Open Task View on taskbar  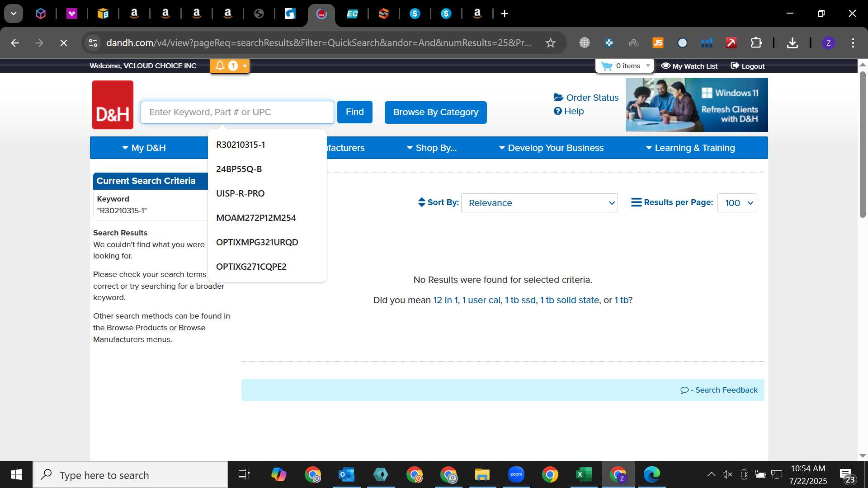click(244, 474)
